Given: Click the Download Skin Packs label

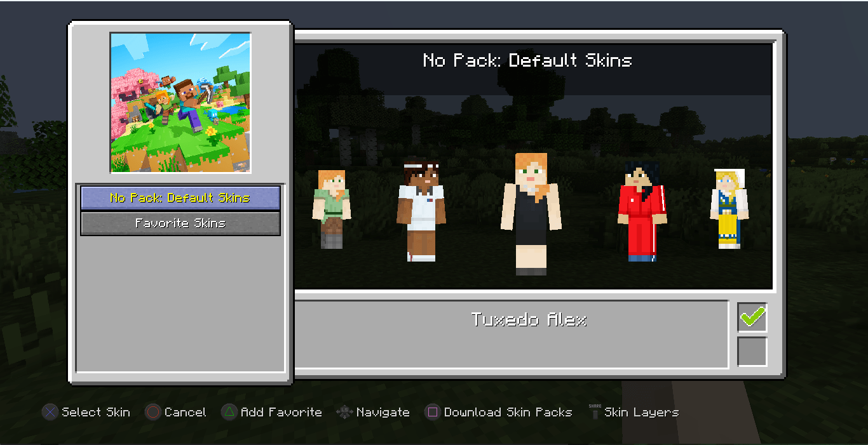Looking at the screenshot, I should (x=508, y=412).
